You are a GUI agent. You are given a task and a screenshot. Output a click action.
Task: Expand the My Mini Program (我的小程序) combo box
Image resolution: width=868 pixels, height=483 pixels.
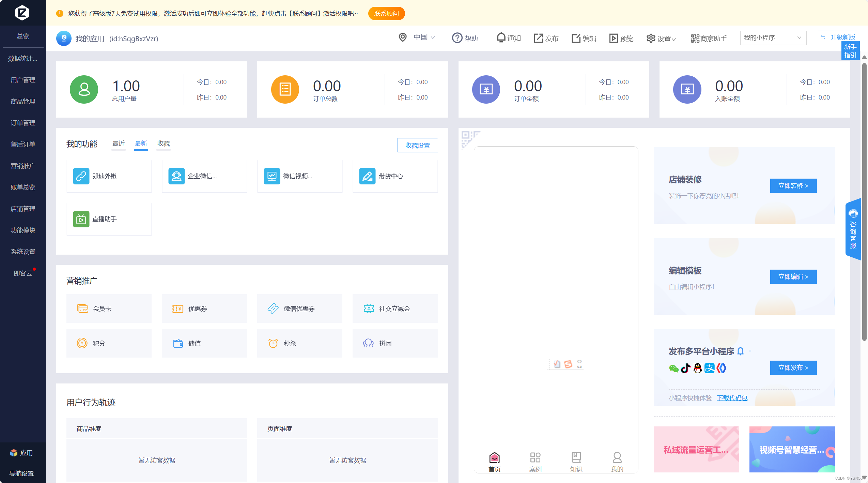[773, 38]
